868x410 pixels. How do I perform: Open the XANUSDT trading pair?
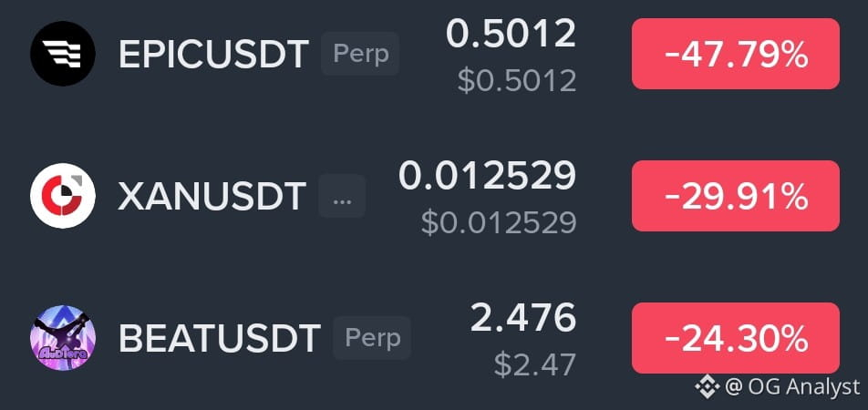coord(212,197)
